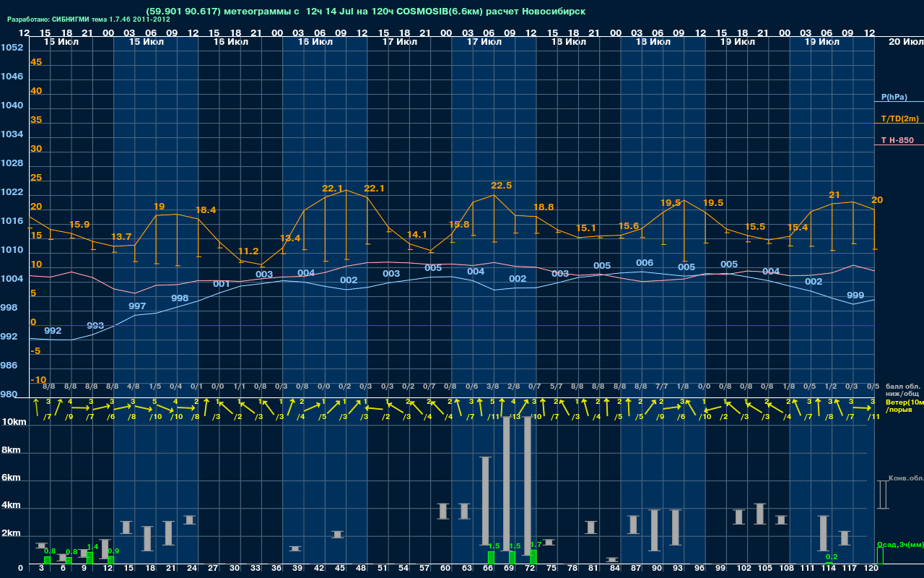Click the 'Конв.обл.' legend label

(x=905, y=478)
